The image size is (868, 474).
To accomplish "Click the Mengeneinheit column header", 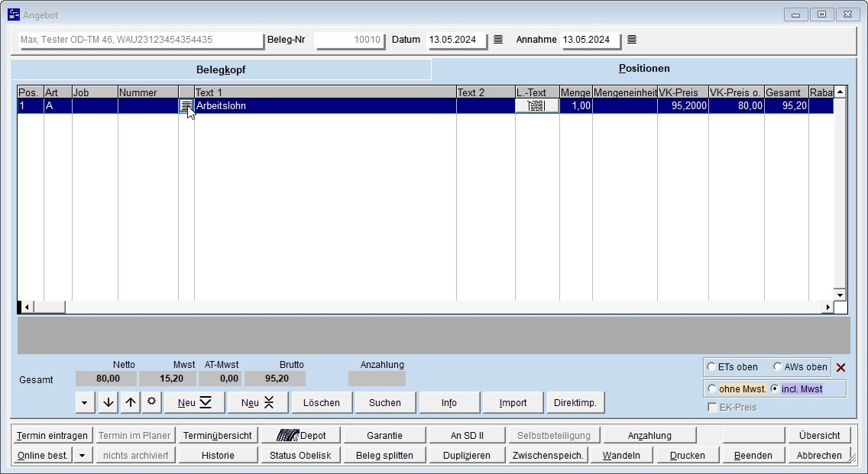I will point(625,92).
